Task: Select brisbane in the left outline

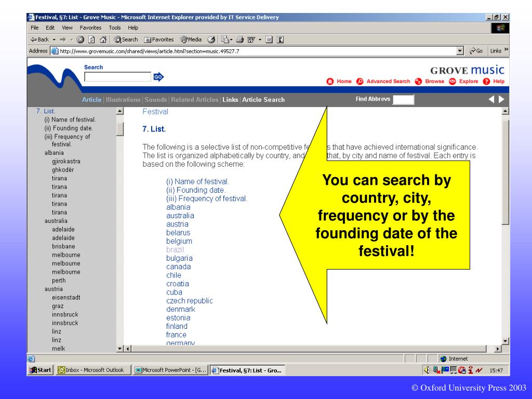Action: (63, 246)
